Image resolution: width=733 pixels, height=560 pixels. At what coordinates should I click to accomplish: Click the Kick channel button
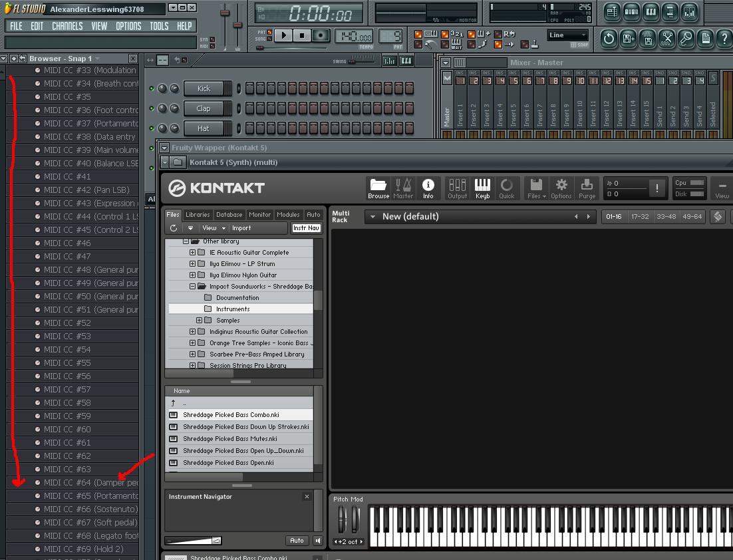coord(204,88)
